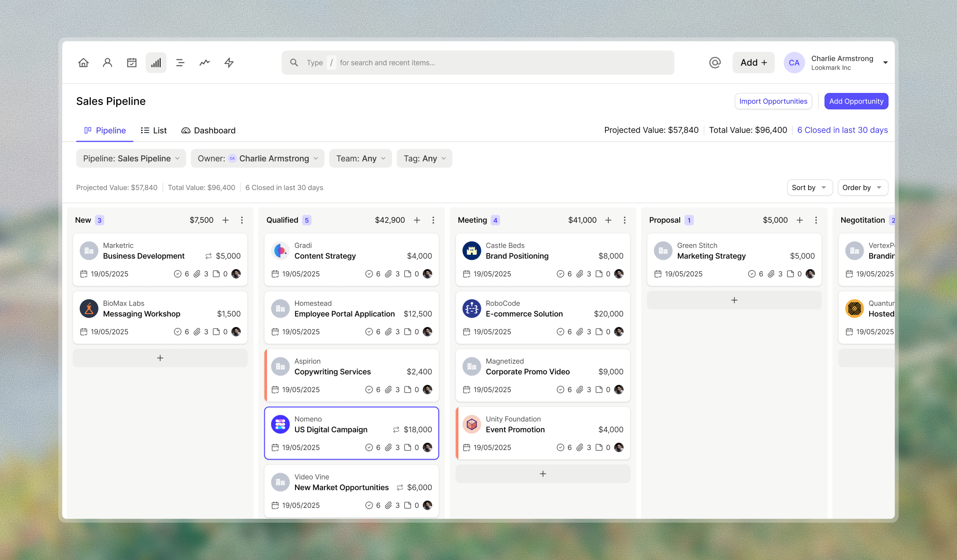Open the Tag: Any filter
Screen dimensions: 957x560
pyautogui.click(x=424, y=159)
